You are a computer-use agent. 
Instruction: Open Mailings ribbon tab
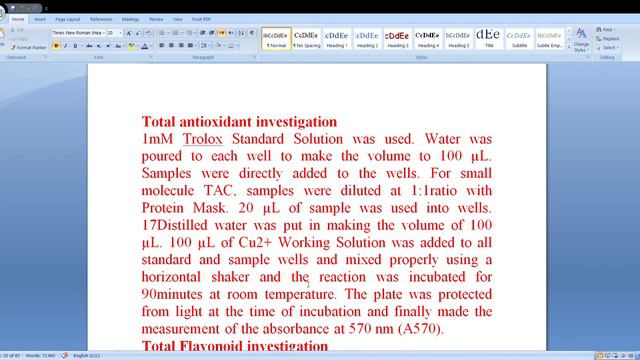[130, 19]
